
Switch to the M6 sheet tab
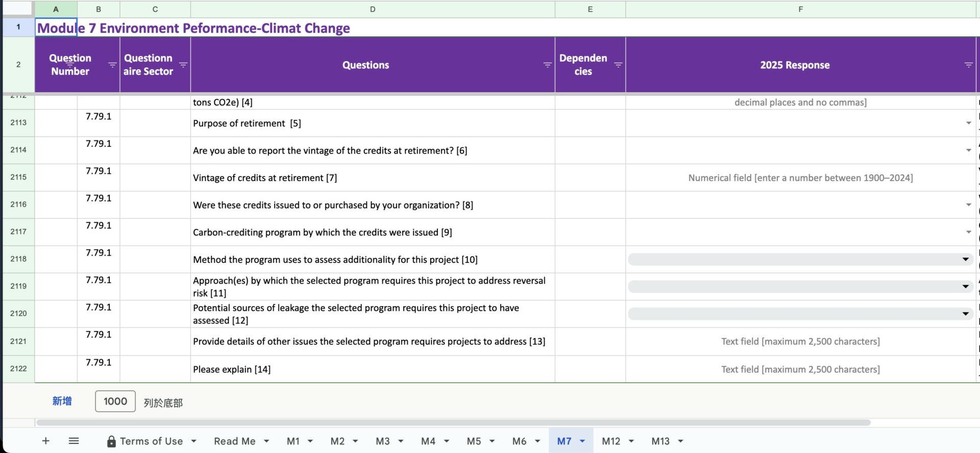tap(519, 441)
